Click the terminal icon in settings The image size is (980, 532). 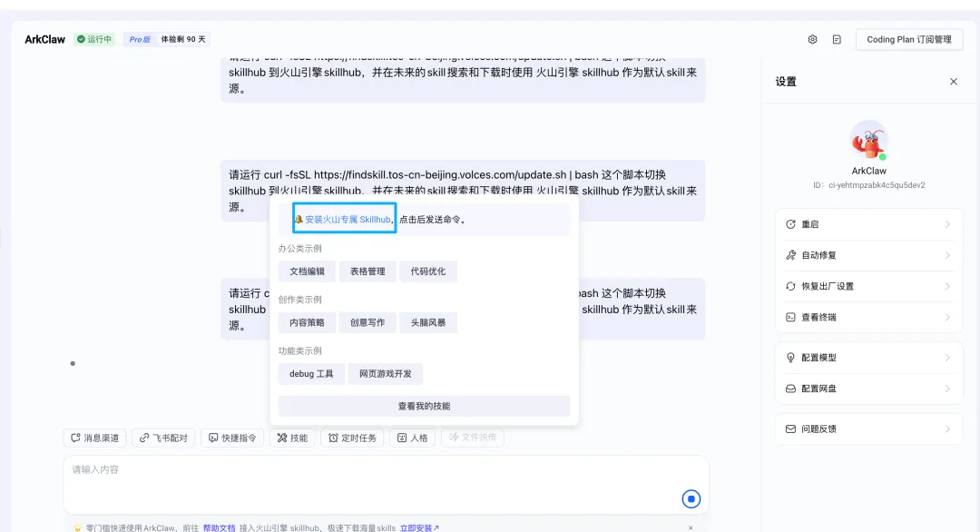coord(790,317)
